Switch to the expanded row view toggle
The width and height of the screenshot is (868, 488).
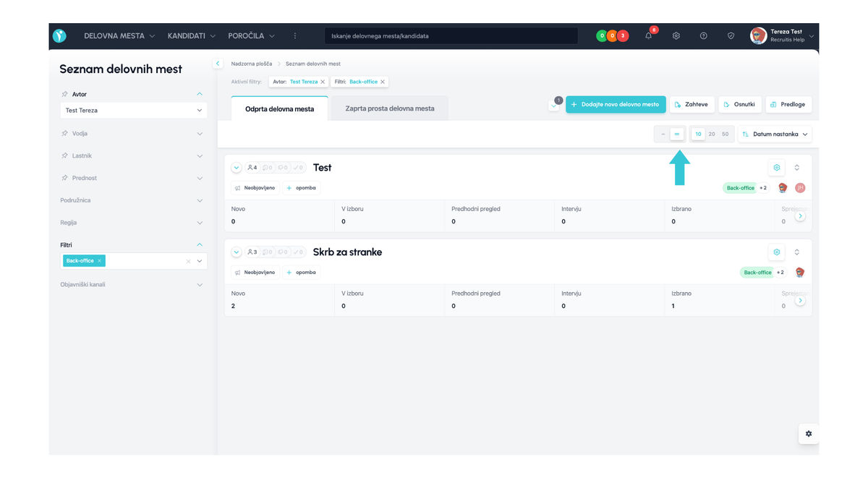point(677,134)
